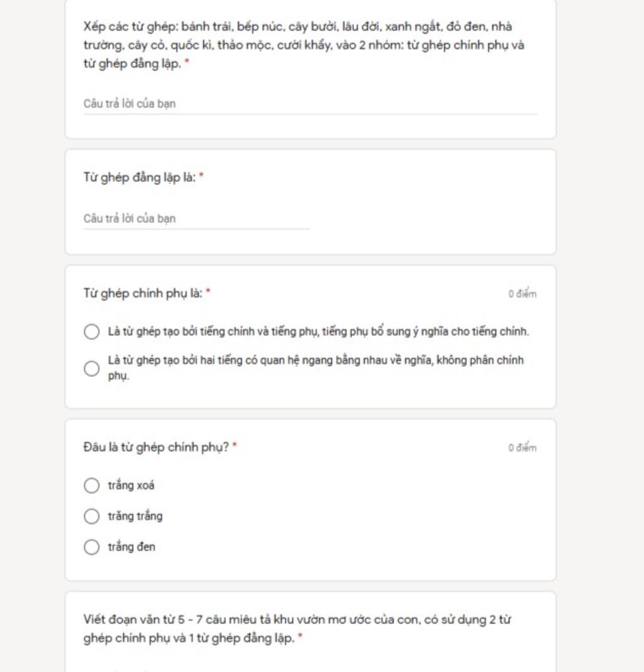Click the 'Từ ghép chính phụ là:' question title
The width and height of the screenshot is (644, 672).
click(143, 294)
